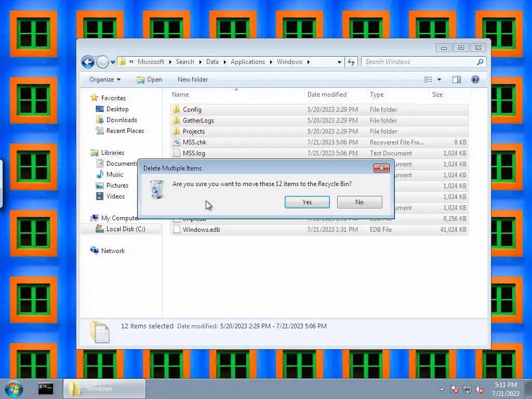
Task: Sort by the Size column header
Action: 449,95
